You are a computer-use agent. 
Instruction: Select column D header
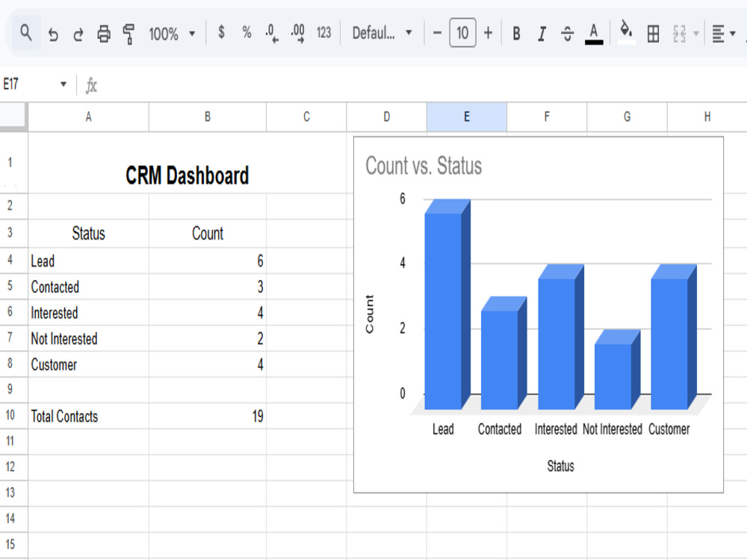(x=387, y=117)
